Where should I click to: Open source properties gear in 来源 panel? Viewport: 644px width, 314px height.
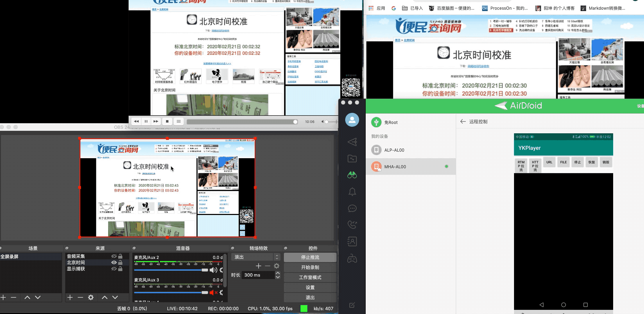coord(91,297)
